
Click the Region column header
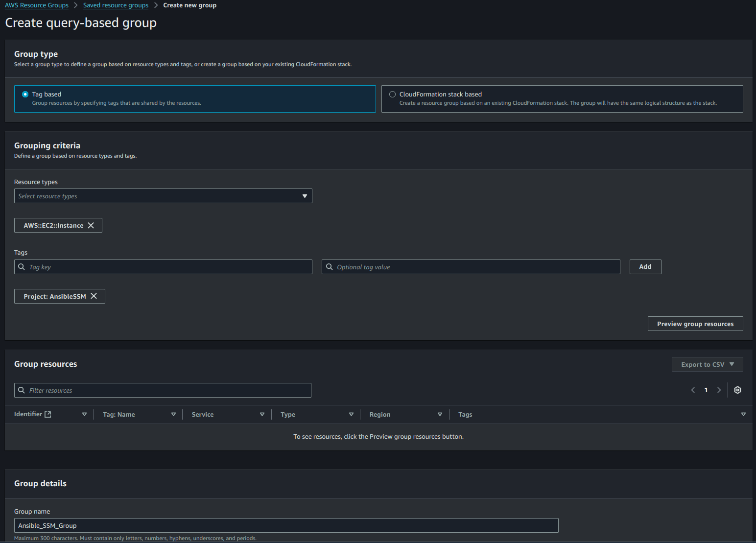pyautogui.click(x=380, y=414)
